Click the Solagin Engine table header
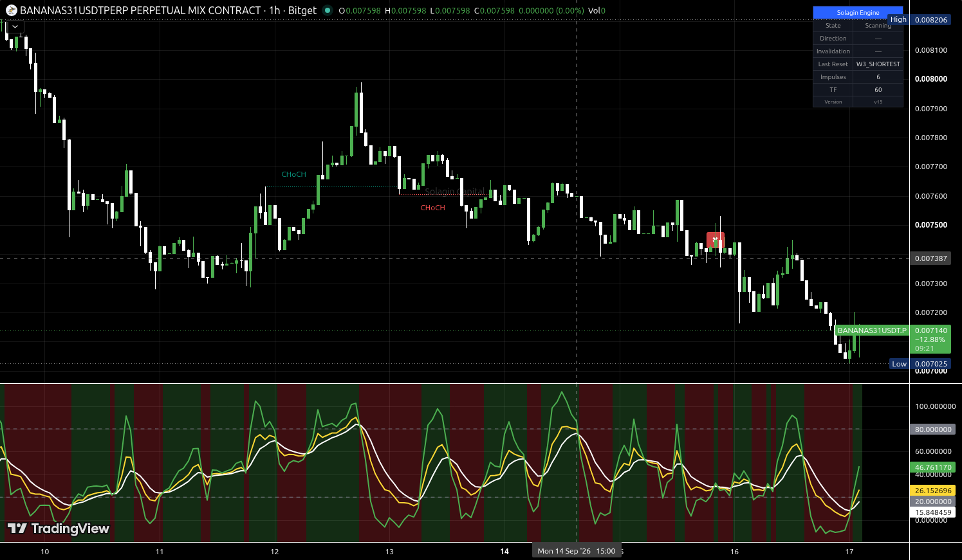The width and height of the screenshot is (962, 560). [x=858, y=13]
